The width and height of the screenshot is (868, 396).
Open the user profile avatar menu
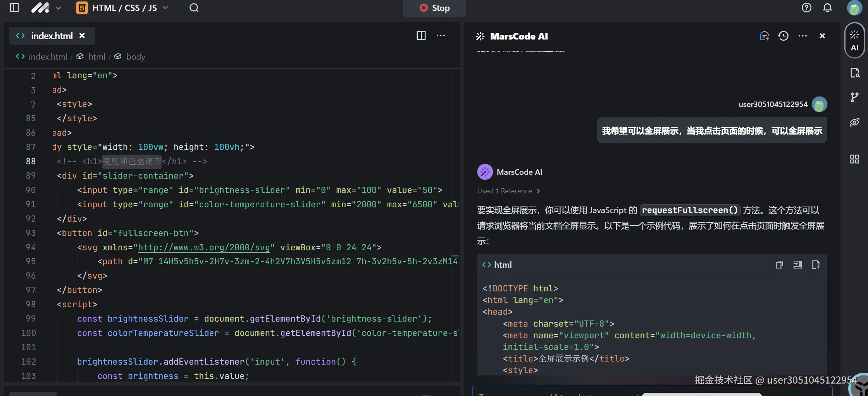pos(854,8)
